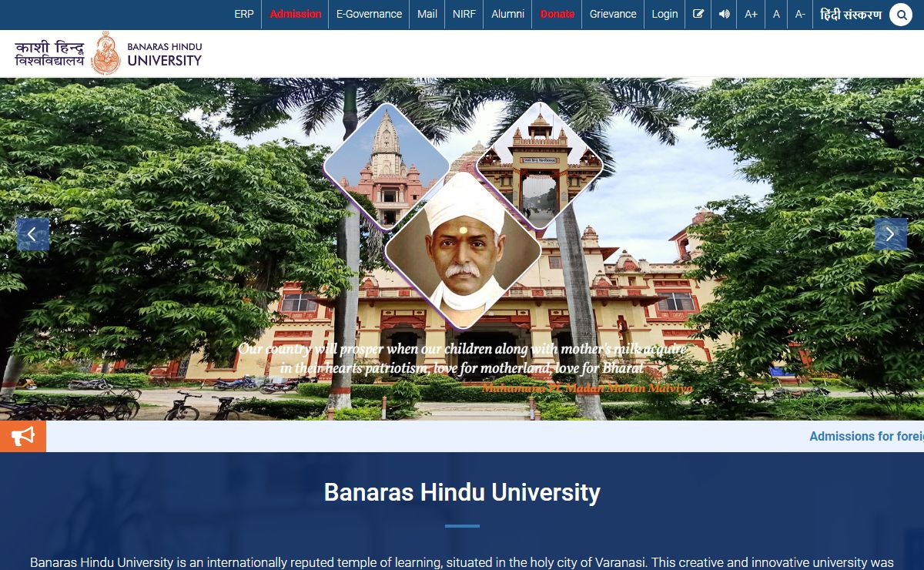Toggle the screen reader speaker icon

point(725,14)
